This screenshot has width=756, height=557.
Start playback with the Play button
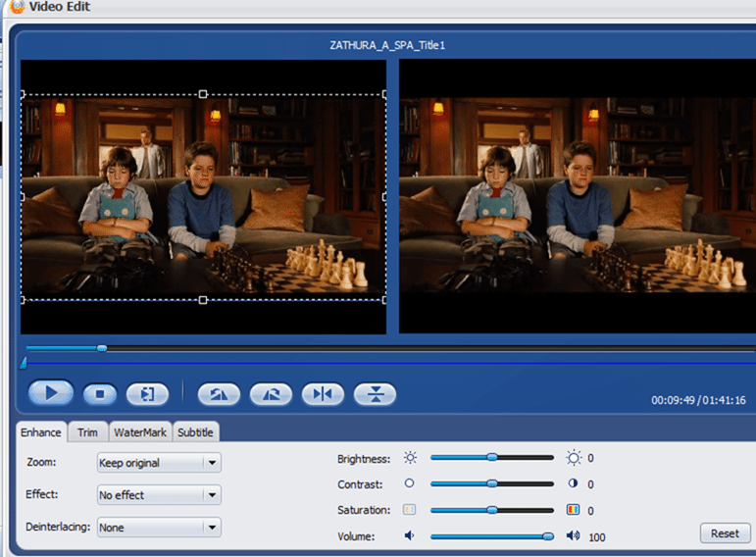51,393
